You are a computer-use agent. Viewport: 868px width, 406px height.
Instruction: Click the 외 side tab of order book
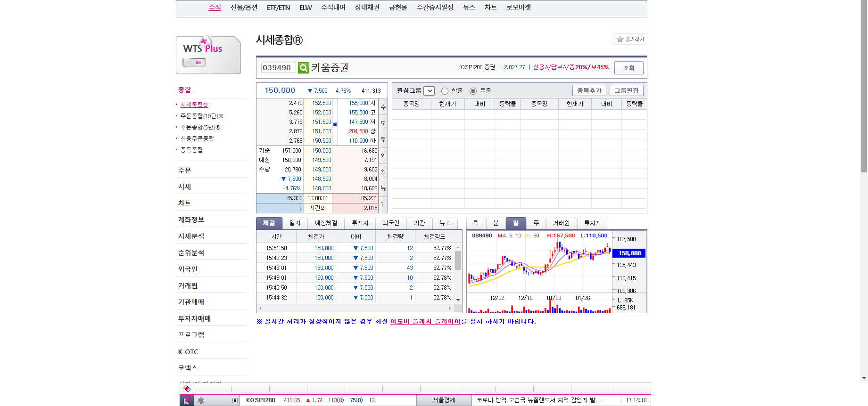tap(383, 156)
